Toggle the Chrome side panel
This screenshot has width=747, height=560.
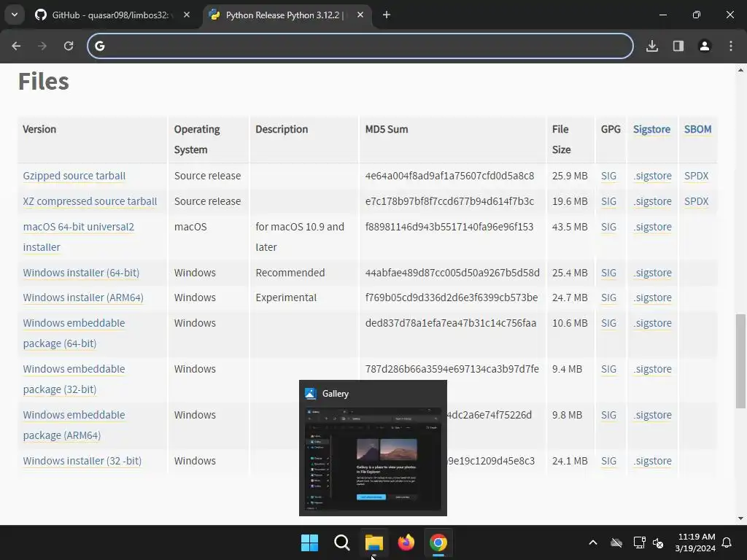pyautogui.click(x=678, y=46)
